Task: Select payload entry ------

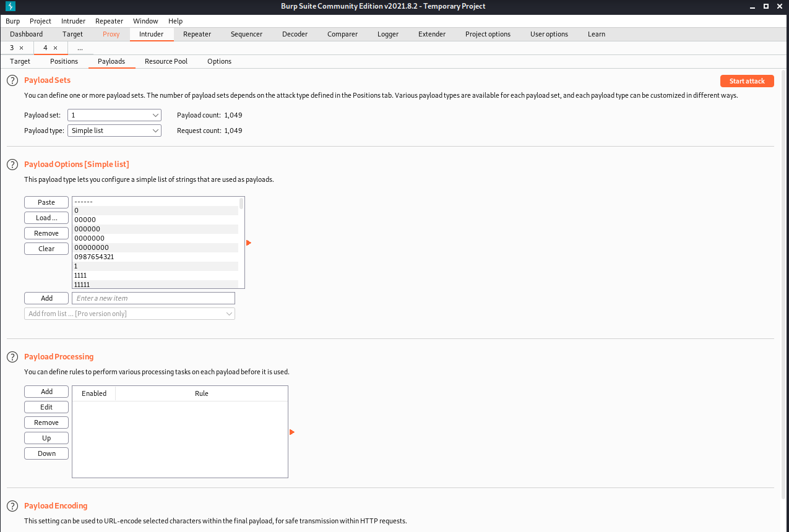Action: [155, 201]
